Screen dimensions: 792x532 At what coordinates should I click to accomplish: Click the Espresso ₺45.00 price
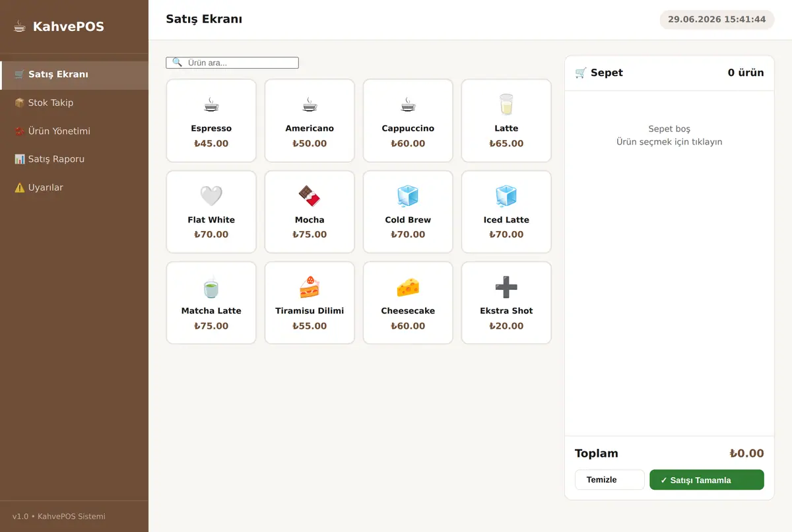click(211, 143)
